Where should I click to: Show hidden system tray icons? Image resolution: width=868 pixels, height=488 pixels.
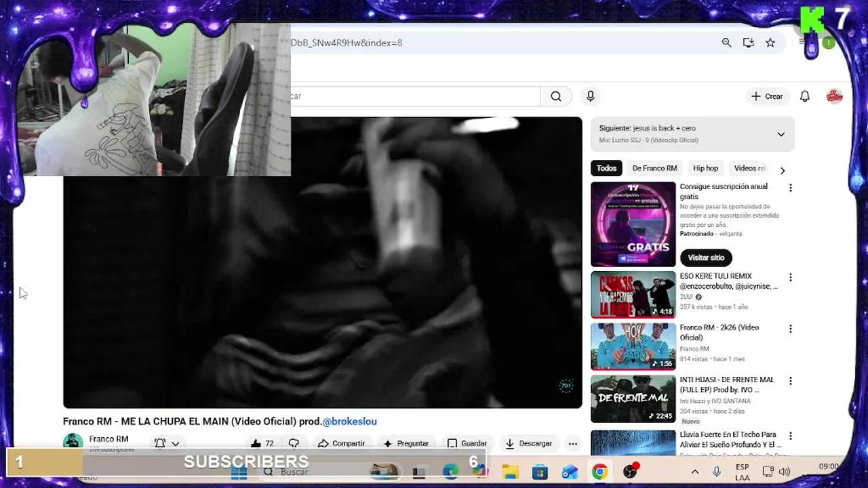pos(695,472)
